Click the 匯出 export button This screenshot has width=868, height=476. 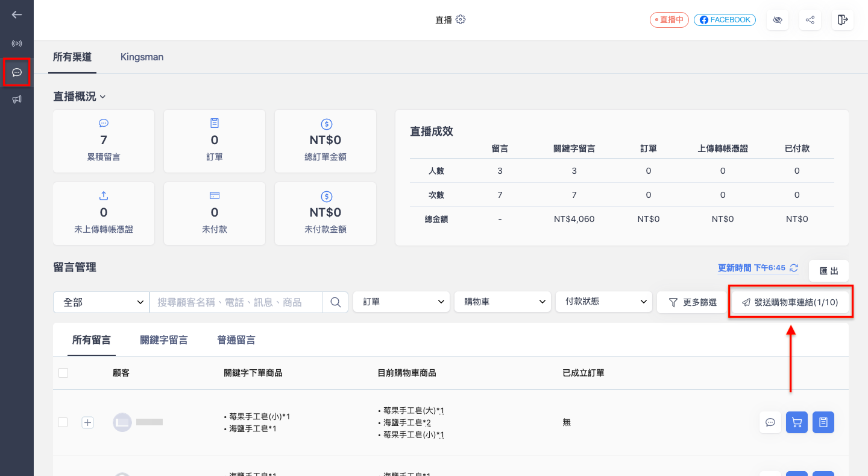[829, 271]
